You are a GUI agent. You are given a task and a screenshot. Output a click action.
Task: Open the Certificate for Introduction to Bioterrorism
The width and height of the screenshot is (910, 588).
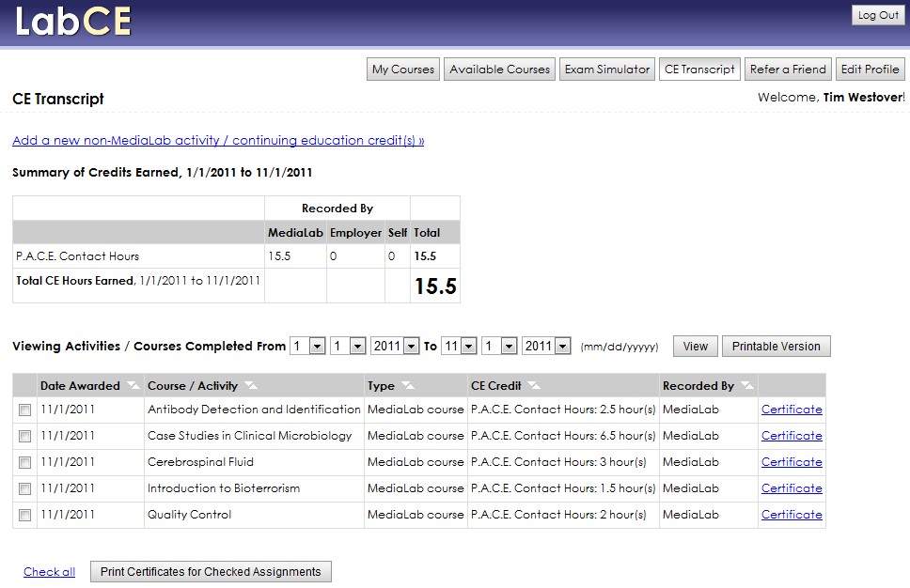(792, 488)
